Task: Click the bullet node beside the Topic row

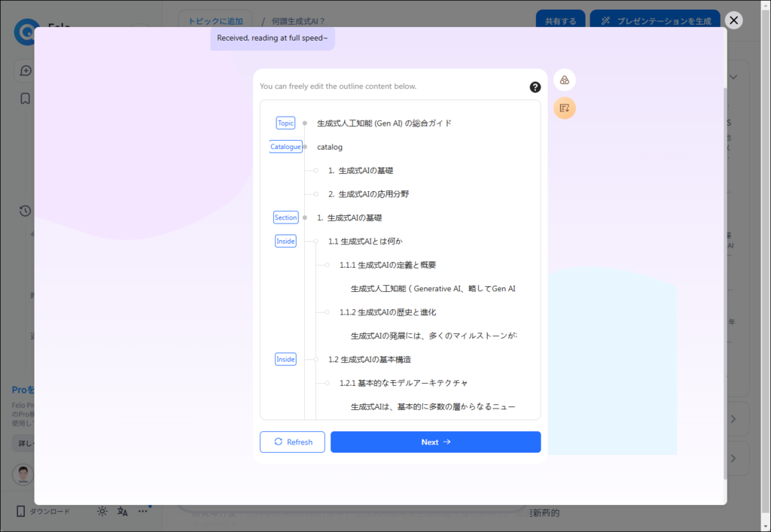Action: click(305, 123)
